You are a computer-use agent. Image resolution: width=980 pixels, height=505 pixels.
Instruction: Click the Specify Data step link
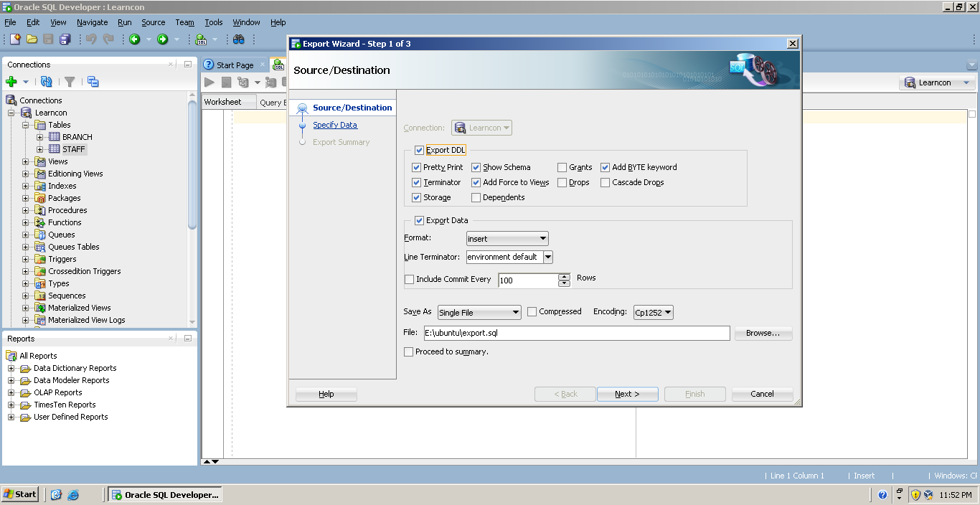pos(335,125)
